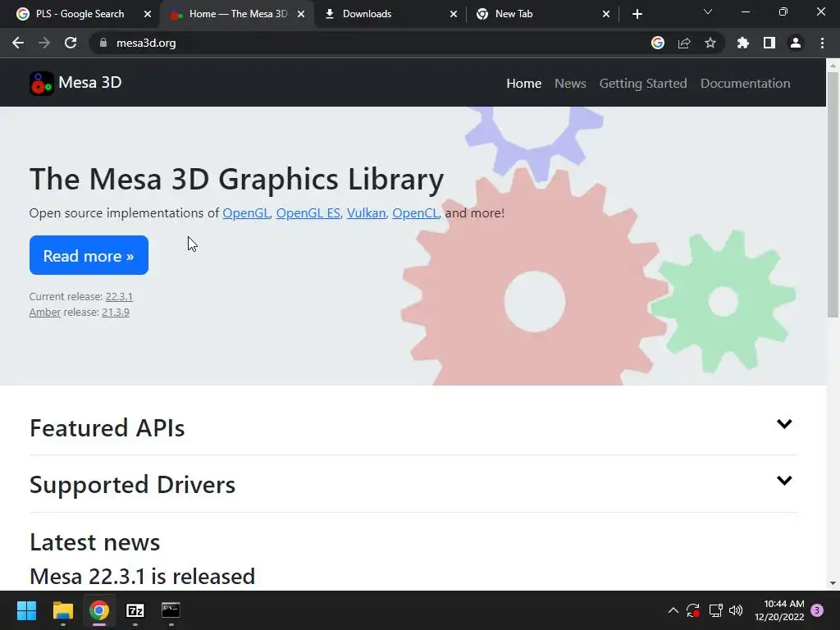This screenshot has height=630, width=840.
Task: Click the scrollbar down arrow
Action: click(833, 583)
